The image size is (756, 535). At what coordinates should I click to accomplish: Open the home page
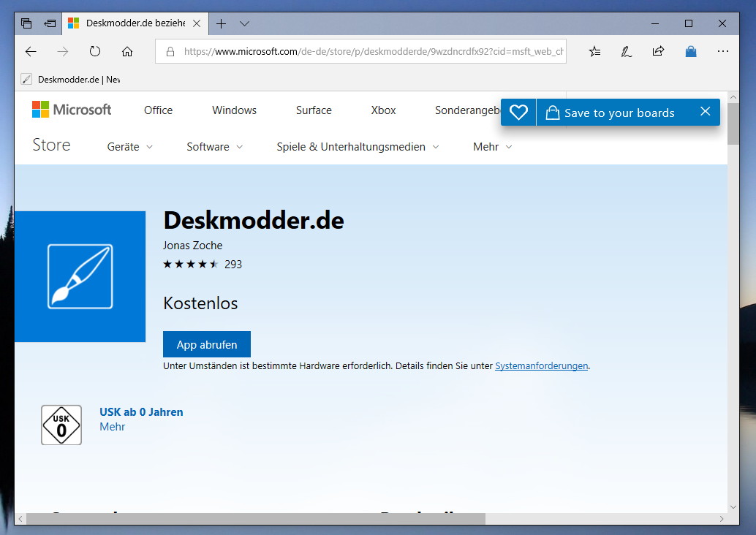(126, 52)
